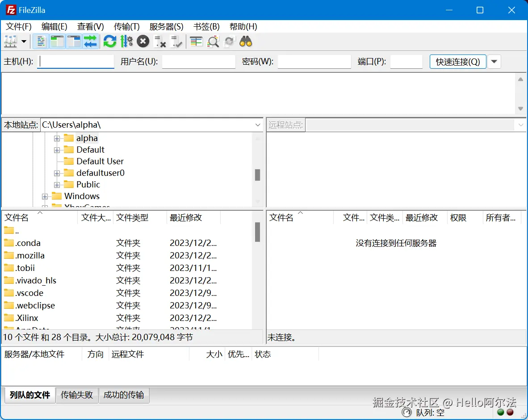This screenshot has width=528, height=420.
Task: Open the Site Manager icon
Action: [10, 42]
